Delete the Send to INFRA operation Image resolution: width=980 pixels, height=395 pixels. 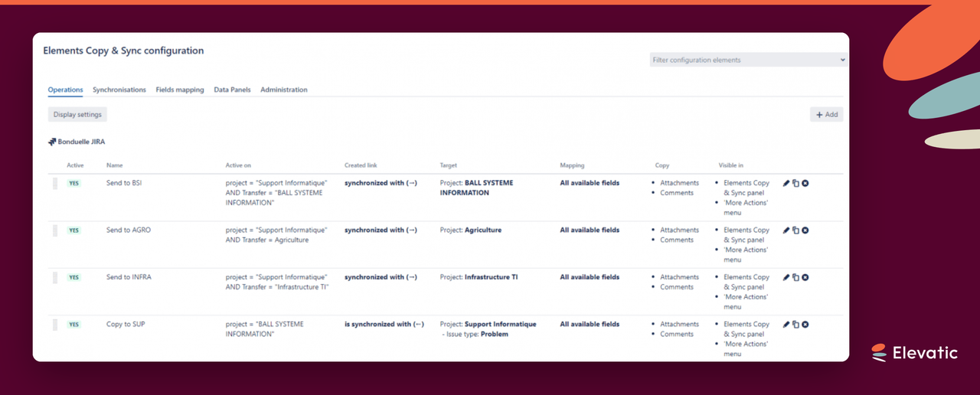click(805, 277)
